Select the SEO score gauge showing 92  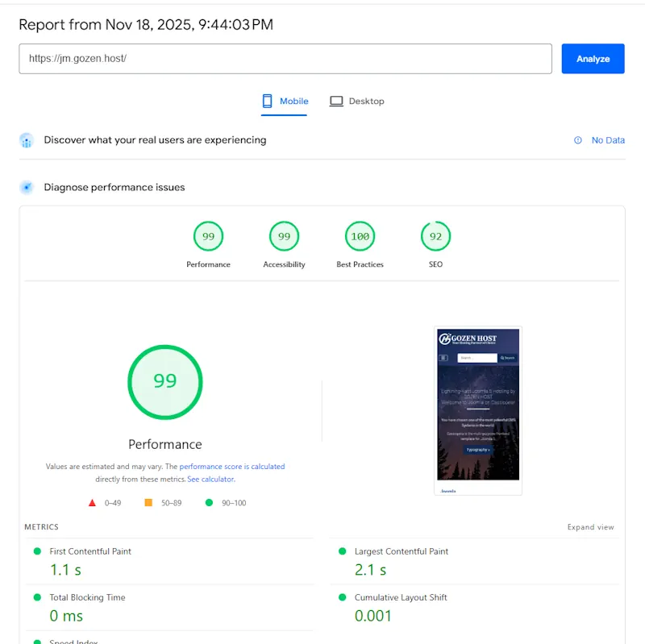435,236
